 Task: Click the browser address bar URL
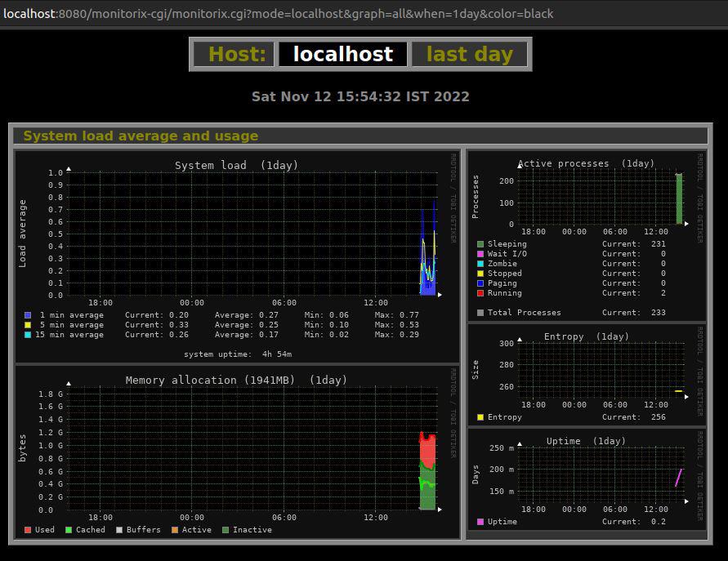click(278, 13)
